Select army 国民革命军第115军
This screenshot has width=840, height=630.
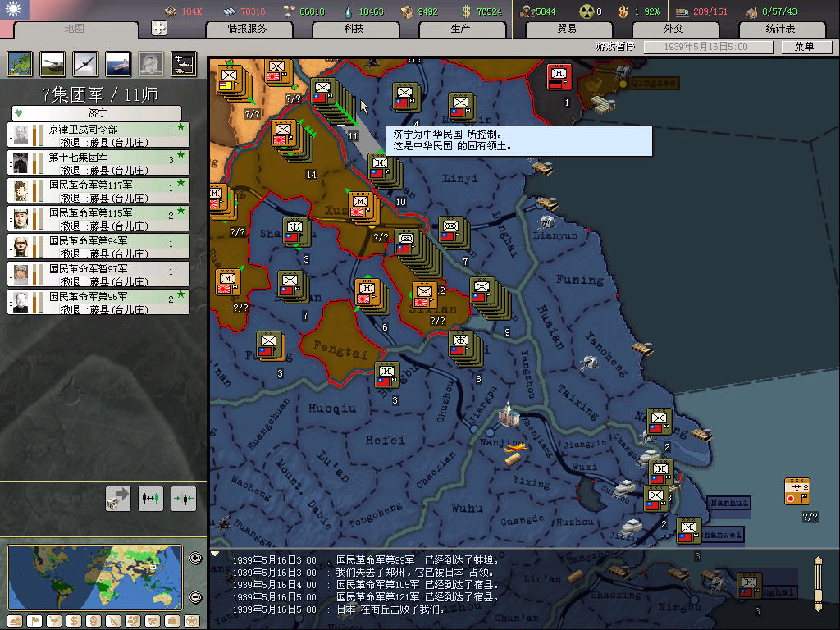[x=98, y=218]
